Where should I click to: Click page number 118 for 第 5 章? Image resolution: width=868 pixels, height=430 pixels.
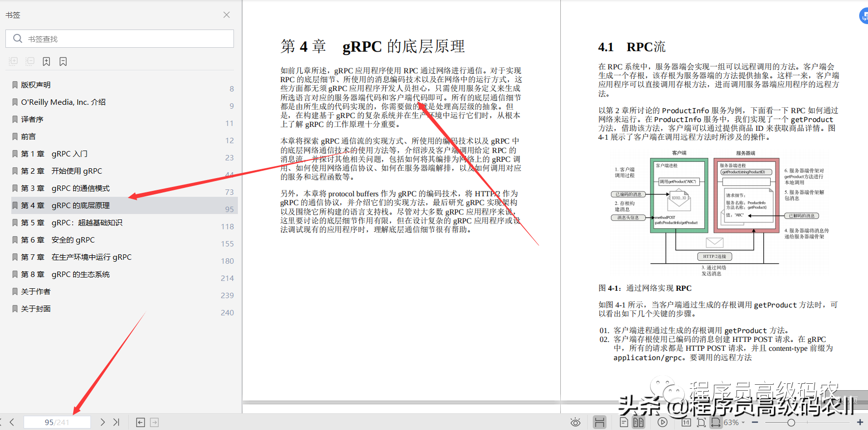228,227
